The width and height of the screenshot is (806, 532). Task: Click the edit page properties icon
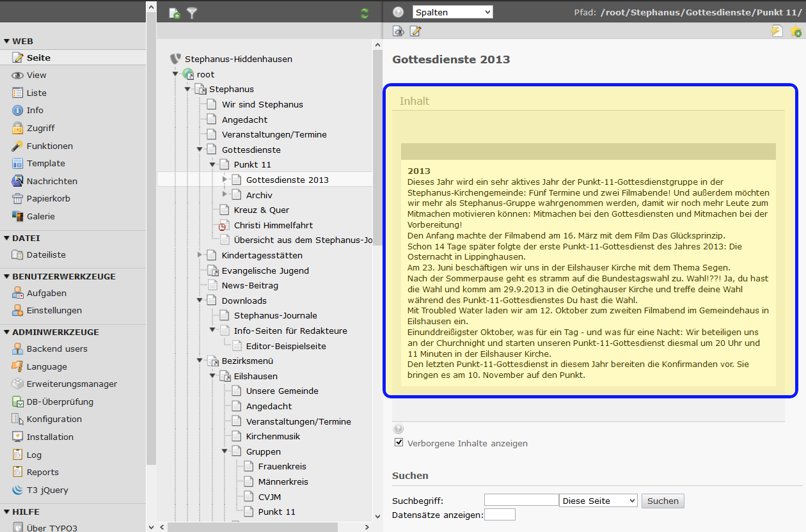(415, 31)
